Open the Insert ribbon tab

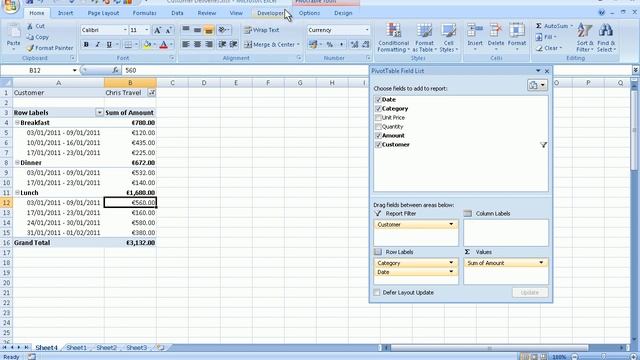[x=65, y=13]
